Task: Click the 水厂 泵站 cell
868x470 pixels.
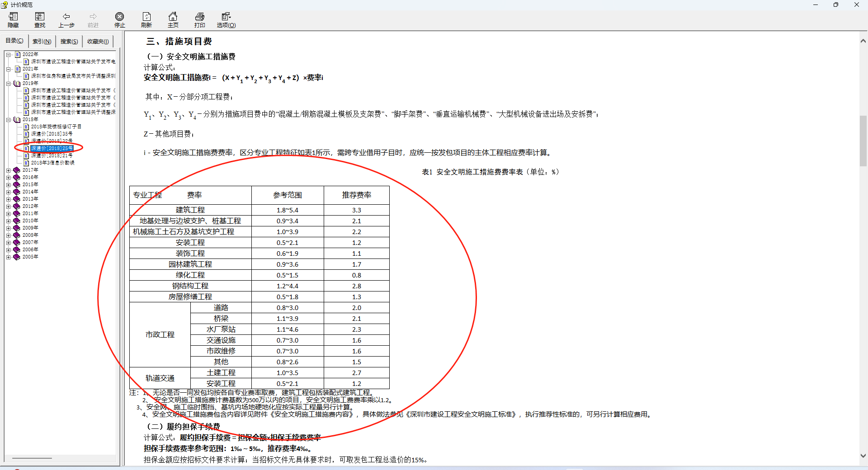Action: 221,329
